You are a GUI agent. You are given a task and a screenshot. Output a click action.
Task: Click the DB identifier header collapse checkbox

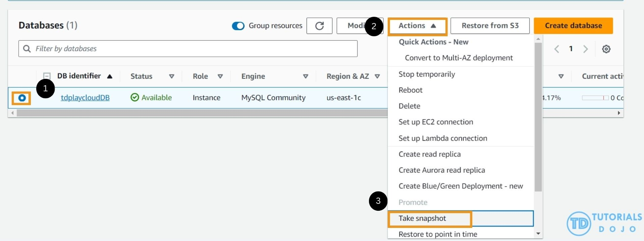point(47,76)
